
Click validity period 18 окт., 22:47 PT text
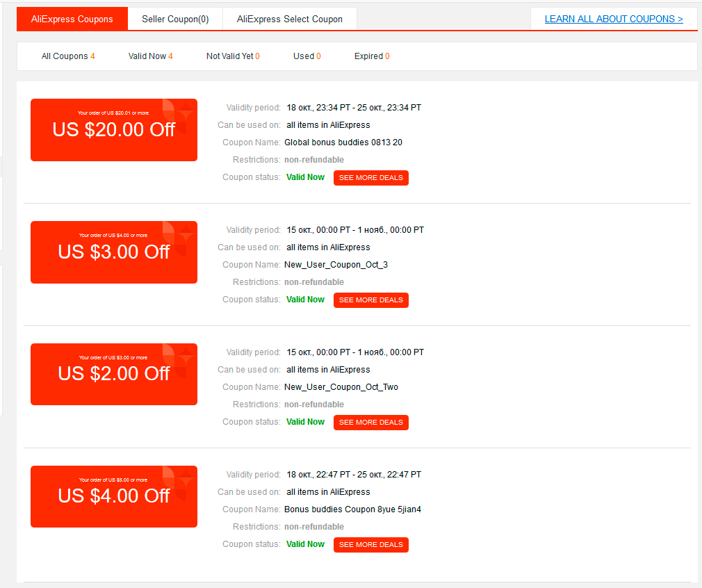pyautogui.click(x=354, y=474)
